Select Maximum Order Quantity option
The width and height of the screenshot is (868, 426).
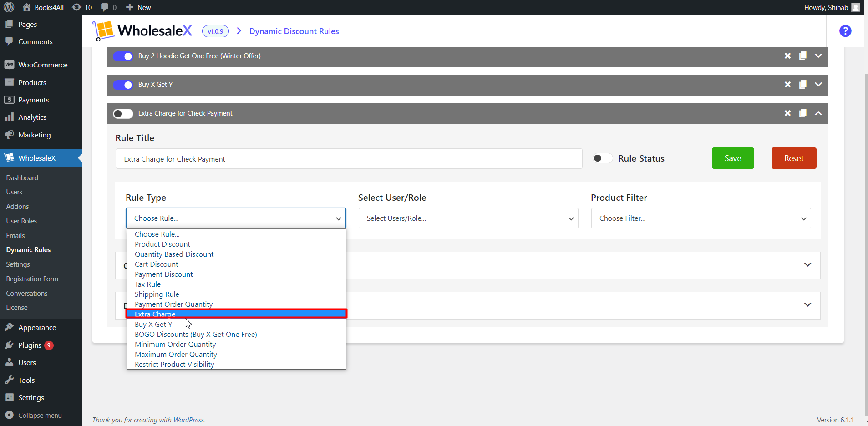coord(236,355)
